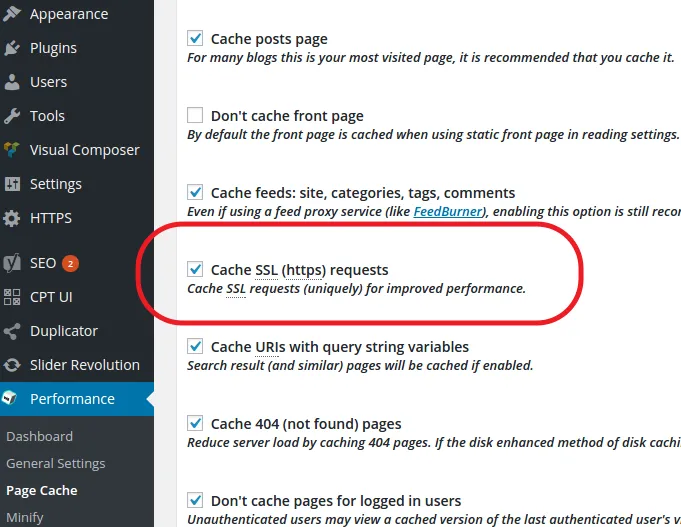Click the Visual Composer icon
681x527 pixels.
point(12,150)
